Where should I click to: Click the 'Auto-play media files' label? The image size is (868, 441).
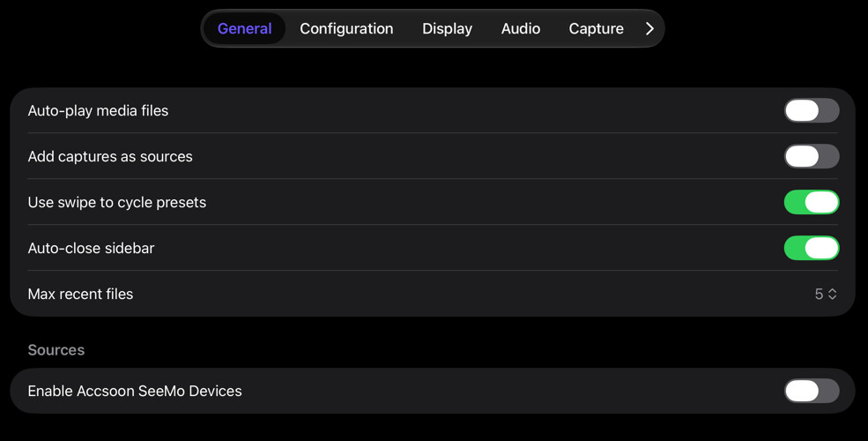click(x=98, y=111)
